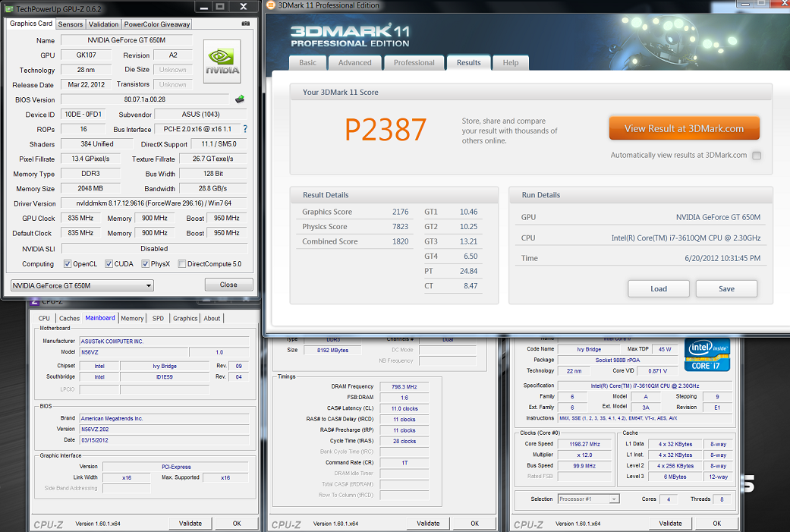Select the Results tab in 3DMark 11
The width and height of the screenshot is (790, 532).
click(x=469, y=63)
